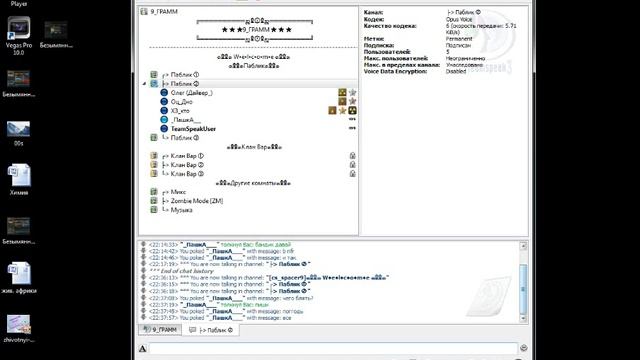Click into the chat message input field
Screen dimensions: 640x360
tap(333, 348)
